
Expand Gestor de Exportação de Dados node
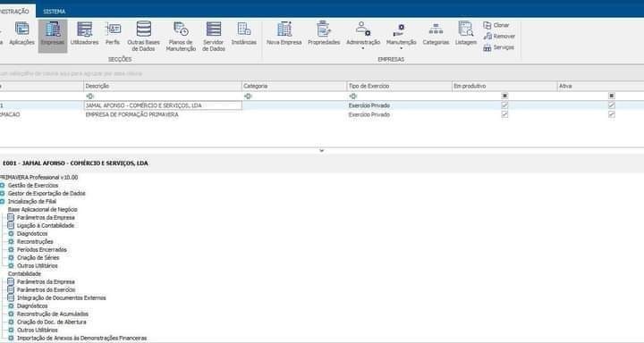2,193
